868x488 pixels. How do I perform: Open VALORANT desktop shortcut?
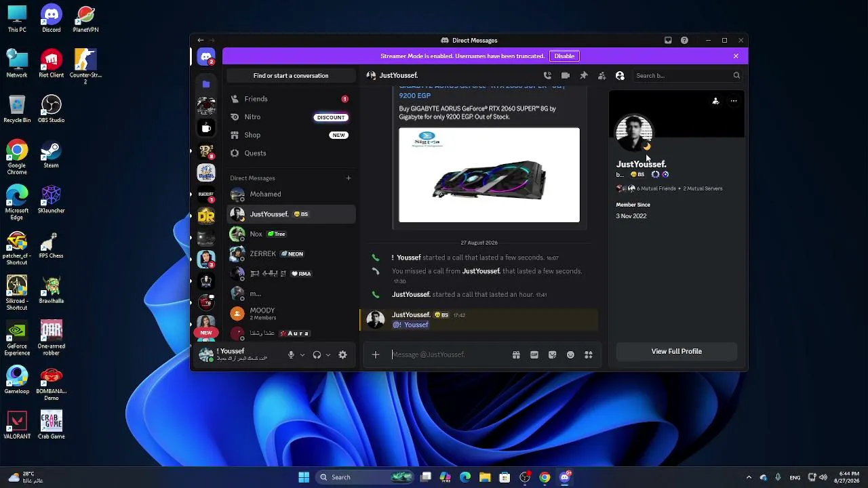click(x=17, y=425)
